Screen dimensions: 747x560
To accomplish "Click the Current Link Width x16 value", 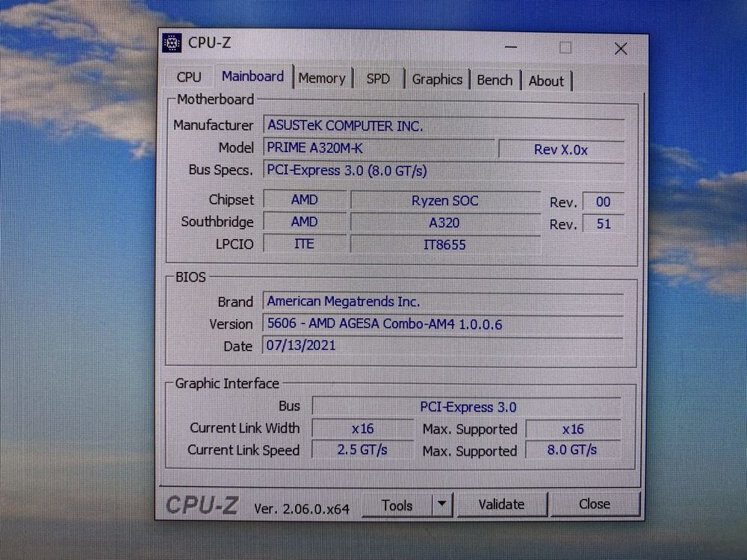I will [x=362, y=429].
